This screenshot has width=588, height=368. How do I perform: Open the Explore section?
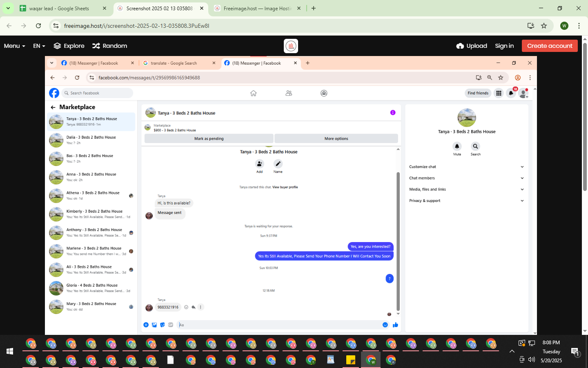(69, 46)
